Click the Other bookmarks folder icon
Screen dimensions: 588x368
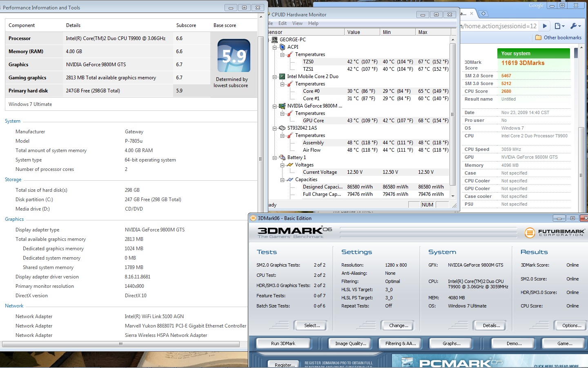(x=538, y=38)
